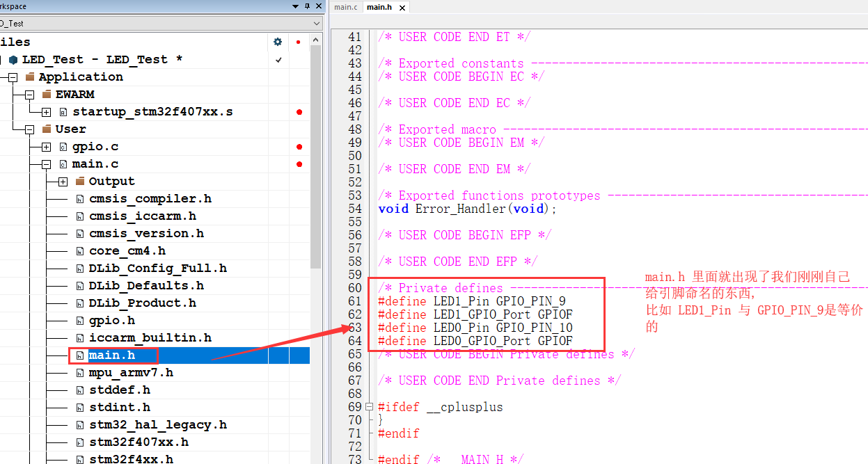Click the '/* USER CODE BEGIN EC */' line
The height and width of the screenshot is (464, 868).
pos(461,77)
